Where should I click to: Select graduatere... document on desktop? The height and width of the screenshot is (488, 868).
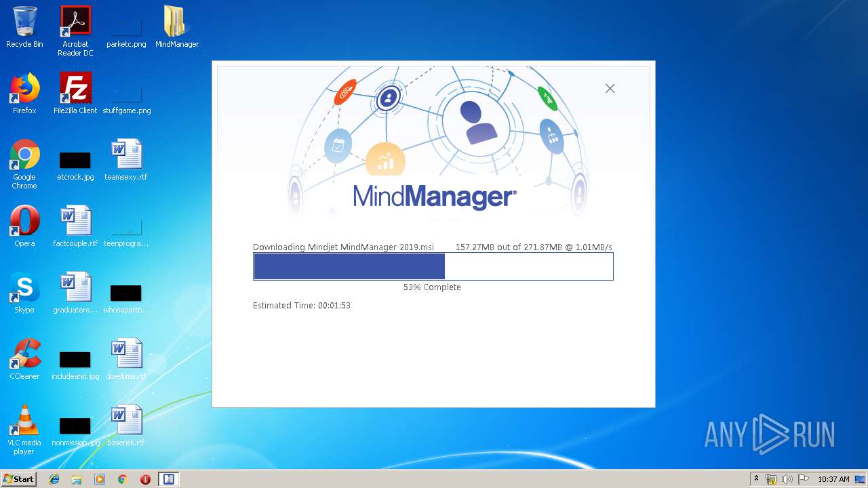[x=75, y=293]
